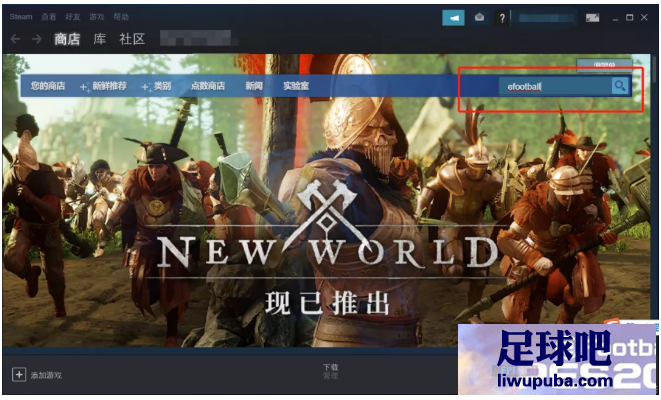Open the 帮助 menu

point(121,17)
